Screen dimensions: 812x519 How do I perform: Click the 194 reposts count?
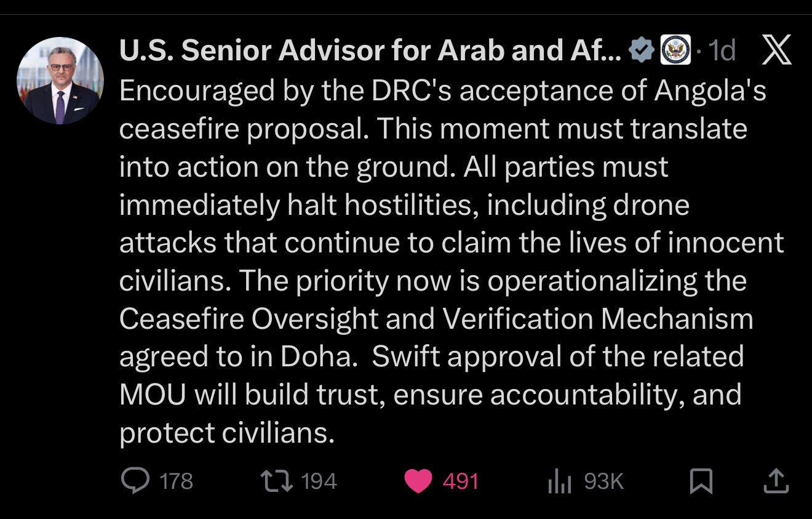(x=319, y=481)
